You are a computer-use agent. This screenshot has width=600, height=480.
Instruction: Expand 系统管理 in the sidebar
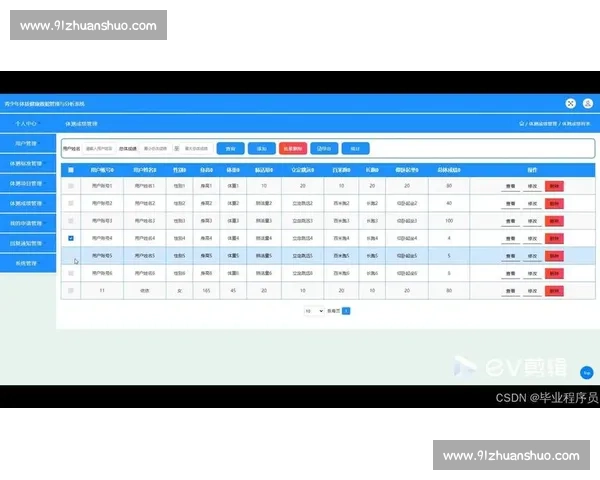point(28,263)
